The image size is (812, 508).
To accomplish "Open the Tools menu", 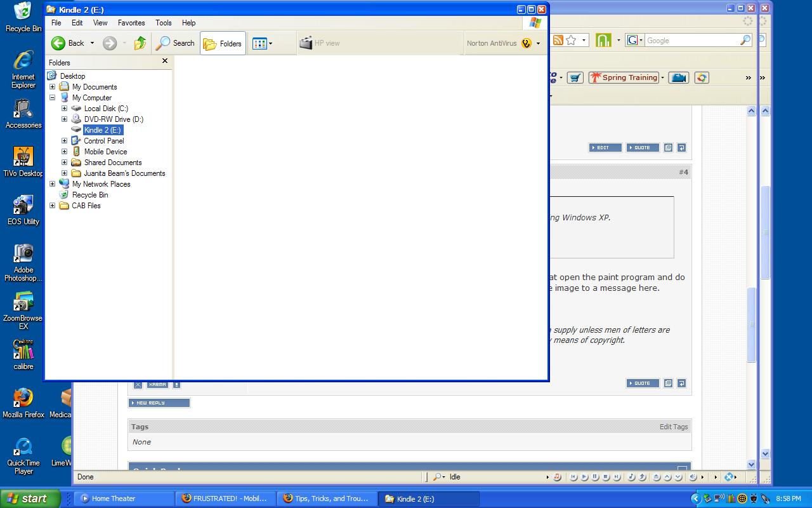I will 164,23.
